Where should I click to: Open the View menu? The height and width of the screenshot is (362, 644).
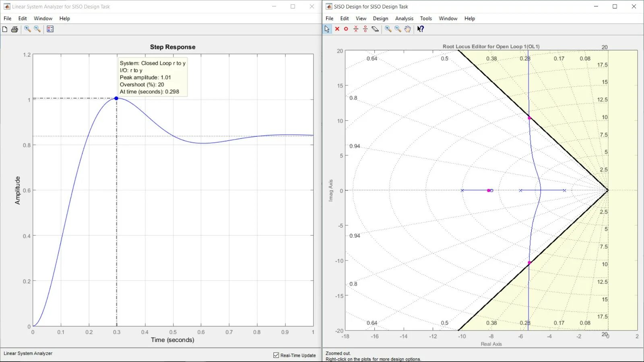(361, 19)
